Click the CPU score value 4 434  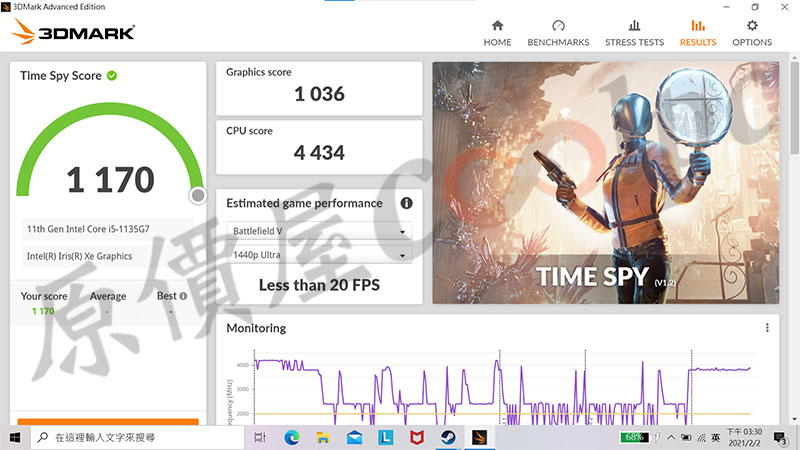pyautogui.click(x=319, y=153)
